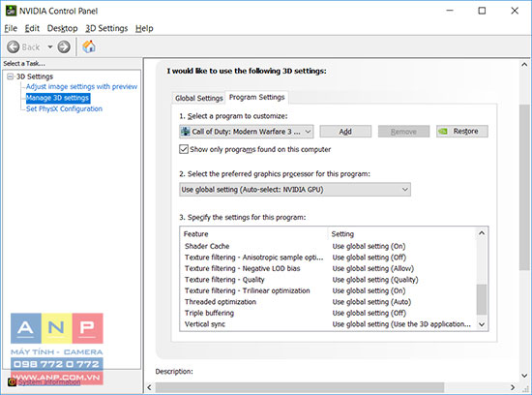Open the Home icon in toolbar
532x395 pixels.
[89, 46]
